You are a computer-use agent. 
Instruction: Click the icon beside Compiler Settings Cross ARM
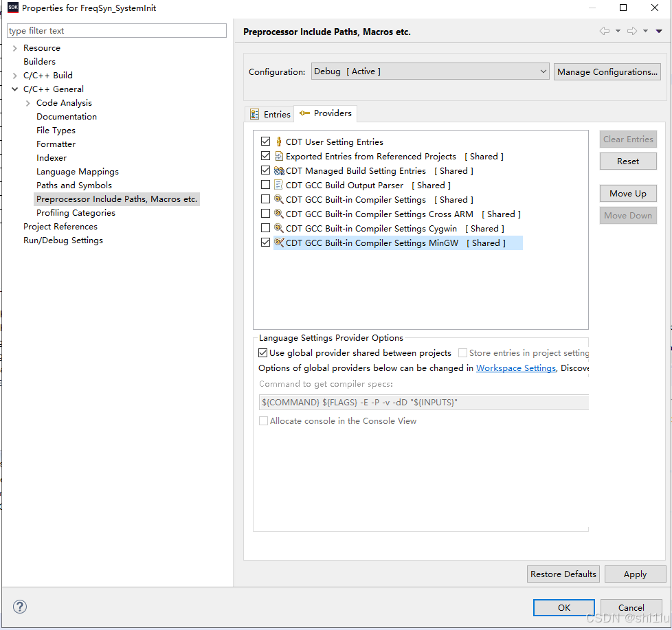pyautogui.click(x=278, y=214)
